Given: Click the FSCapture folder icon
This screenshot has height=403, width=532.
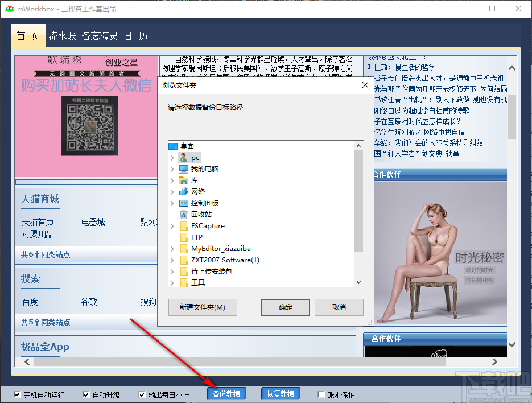Looking at the screenshot, I should pyautogui.click(x=184, y=226).
